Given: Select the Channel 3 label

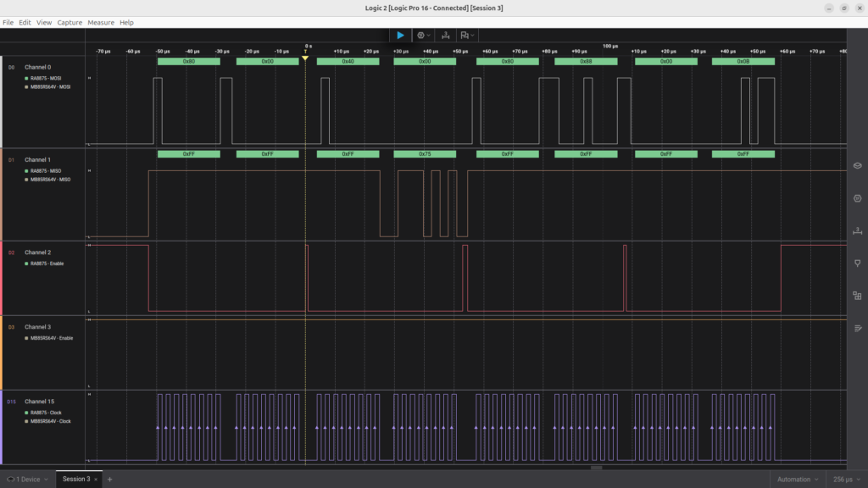Looking at the screenshot, I should click(x=37, y=327).
